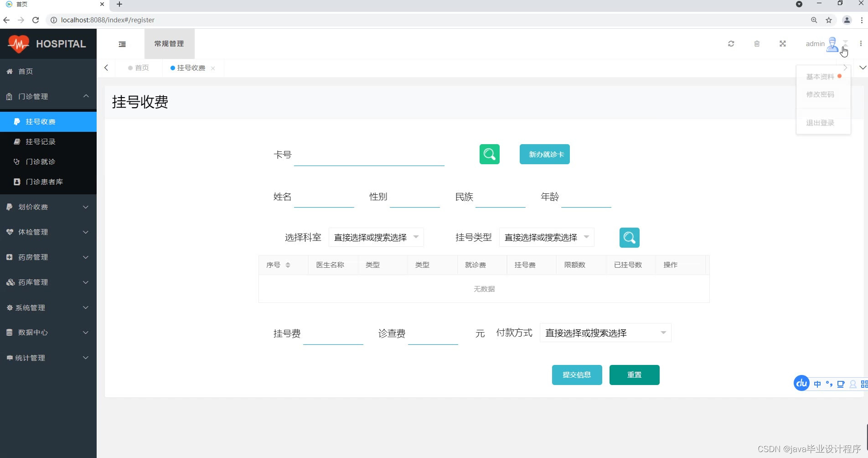Bookmark this page with star icon
The width and height of the screenshot is (868, 458).
tap(829, 20)
